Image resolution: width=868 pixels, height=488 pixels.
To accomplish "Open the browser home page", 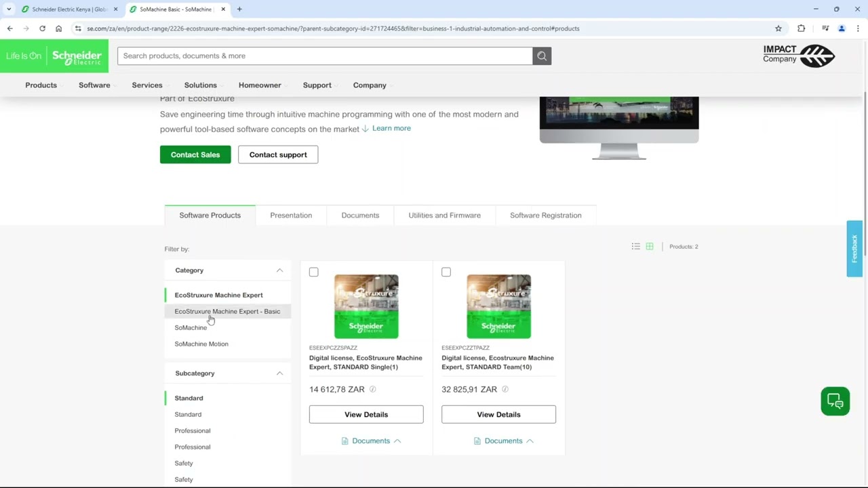I will (58, 28).
